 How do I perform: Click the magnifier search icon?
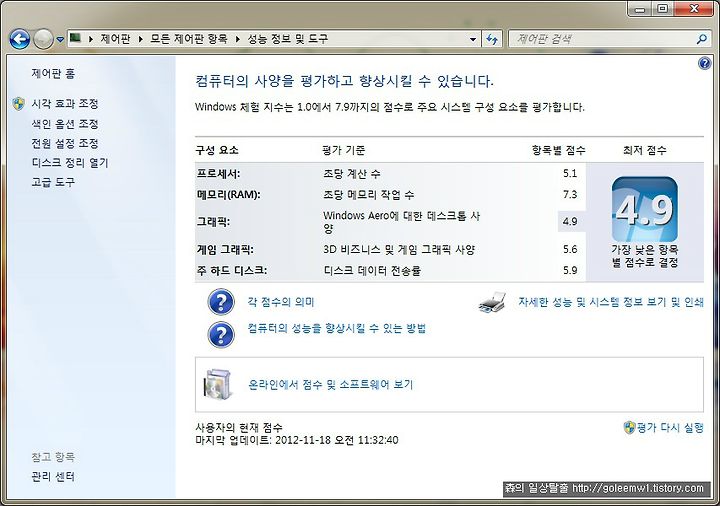point(701,39)
